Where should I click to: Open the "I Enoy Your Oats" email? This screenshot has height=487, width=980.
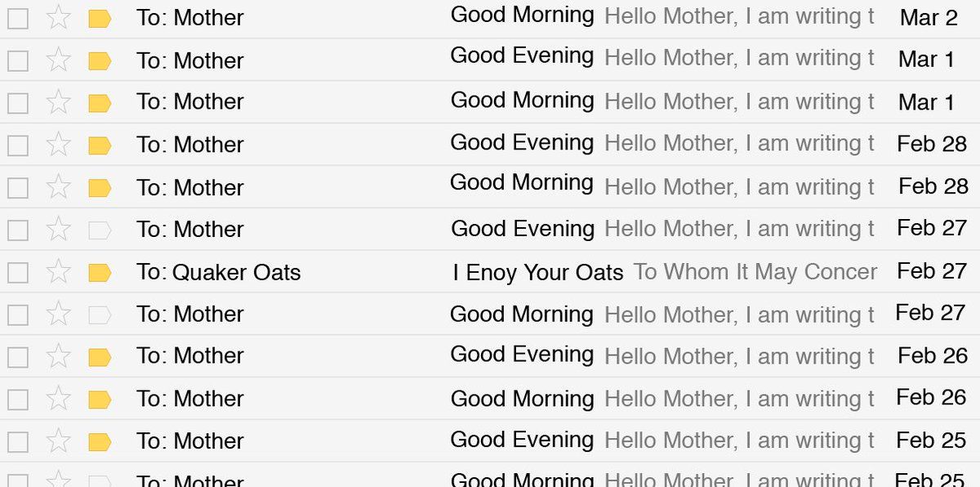[x=537, y=272]
